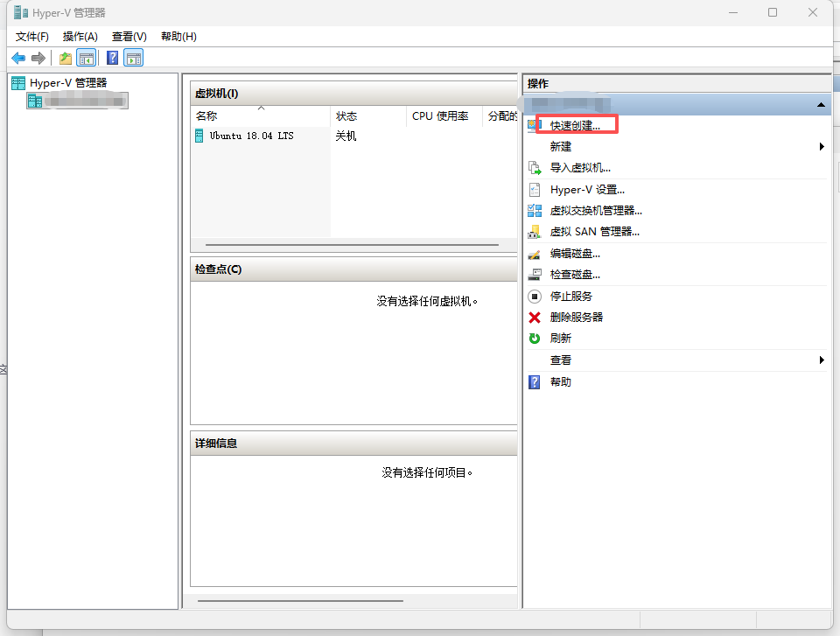Select the Ubuntu 18.04 LTS row name
840x636 pixels.
252,136
